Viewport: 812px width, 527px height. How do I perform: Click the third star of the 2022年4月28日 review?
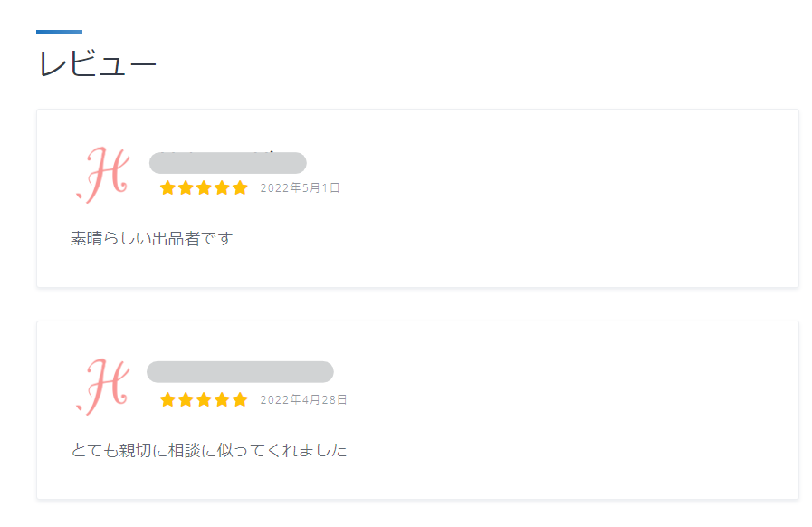204,400
